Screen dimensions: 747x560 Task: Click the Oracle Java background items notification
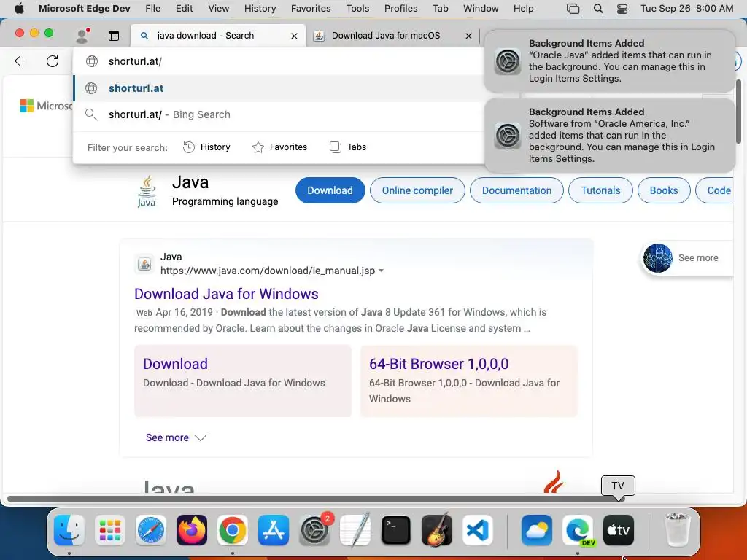610,61
